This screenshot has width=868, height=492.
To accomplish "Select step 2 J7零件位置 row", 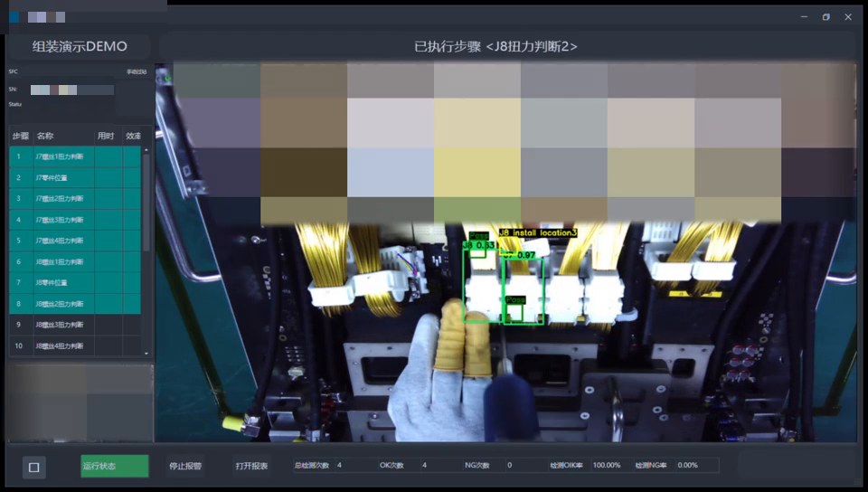I will [75, 177].
